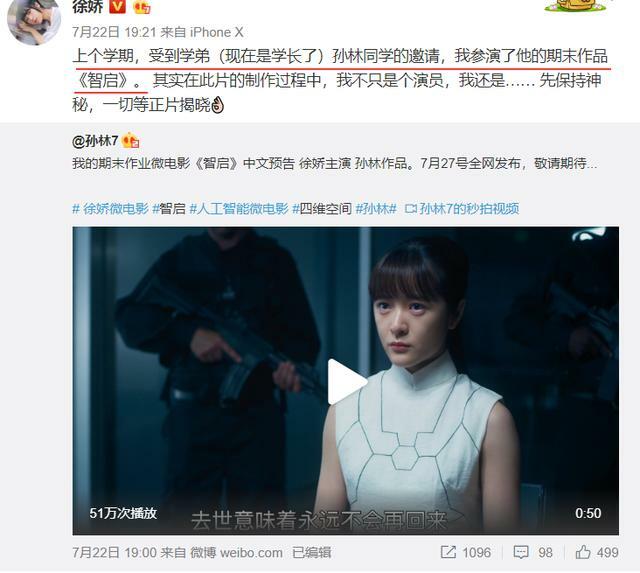Open the @孙林7 user link
This screenshot has height=573, width=640.
tap(95, 141)
